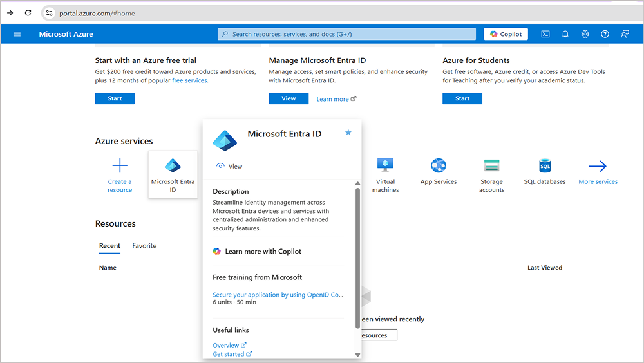Click the Copilot button
Viewport: 644px width, 363px height.
point(506,34)
